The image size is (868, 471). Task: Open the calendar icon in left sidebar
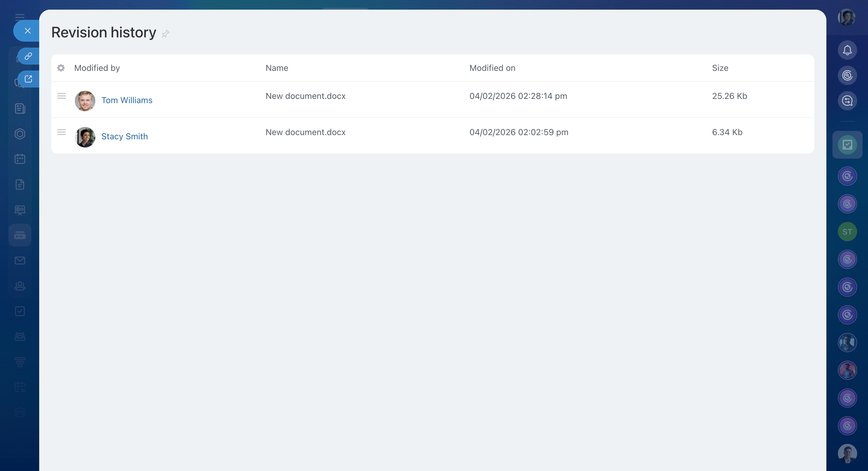pyautogui.click(x=20, y=159)
